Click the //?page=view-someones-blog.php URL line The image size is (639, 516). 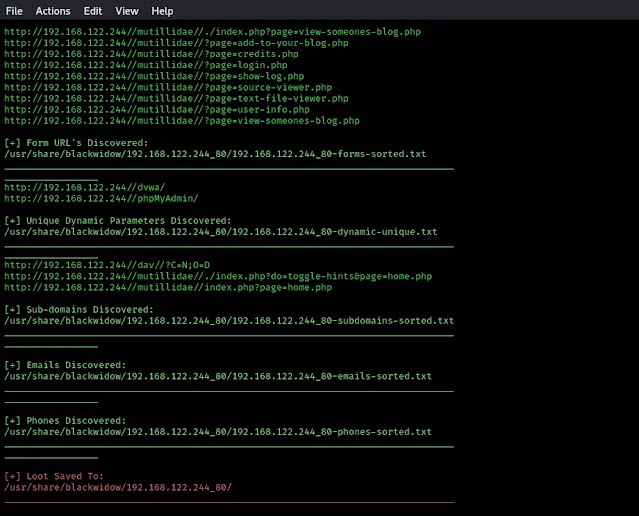(182, 121)
